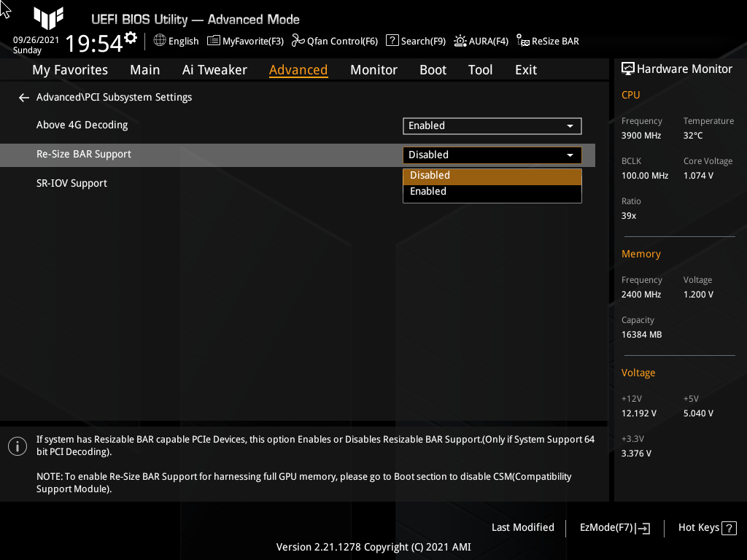The width and height of the screenshot is (747, 560).
Task: Click the Hardware Monitor panel icon
Action: pos(628,69)
